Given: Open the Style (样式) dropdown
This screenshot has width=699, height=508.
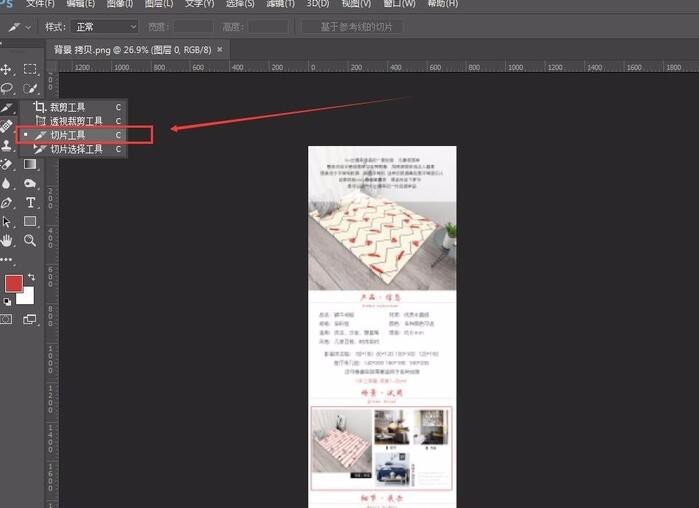Looking at the screenshot, I should 105,26.
